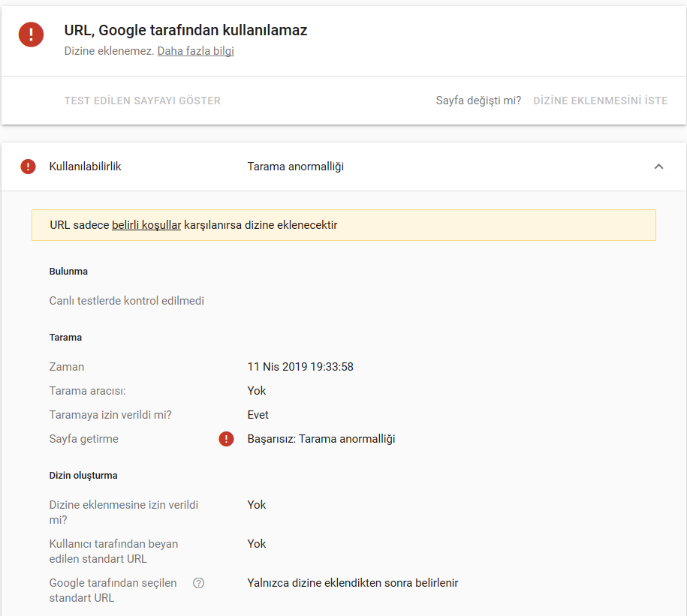Open the belirli koşullar link
Viewport: 687px width, 616px height.
coord(146,225)
